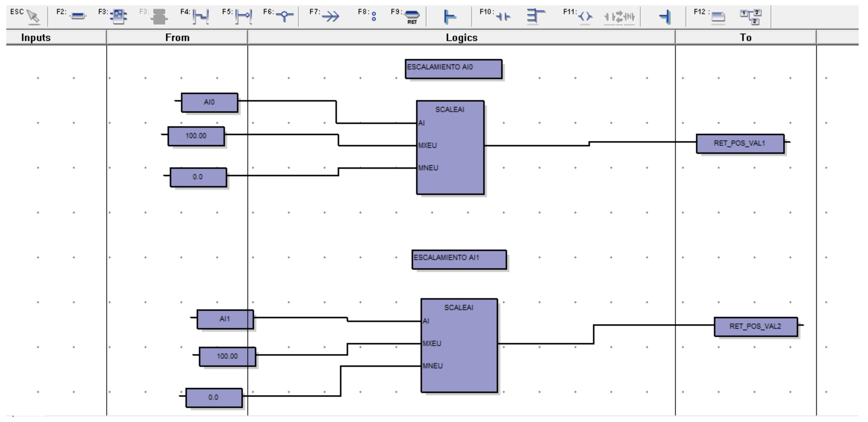Select the ESC pointer selection tool
The height and width of the screenshot is (422, 868).
tap(32, 16)
